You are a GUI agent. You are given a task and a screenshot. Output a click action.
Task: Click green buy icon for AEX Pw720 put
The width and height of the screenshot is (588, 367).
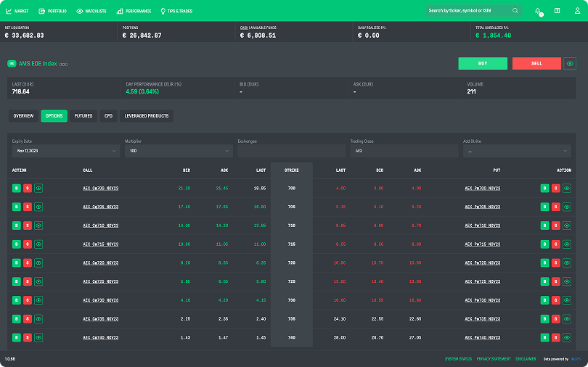544,263
